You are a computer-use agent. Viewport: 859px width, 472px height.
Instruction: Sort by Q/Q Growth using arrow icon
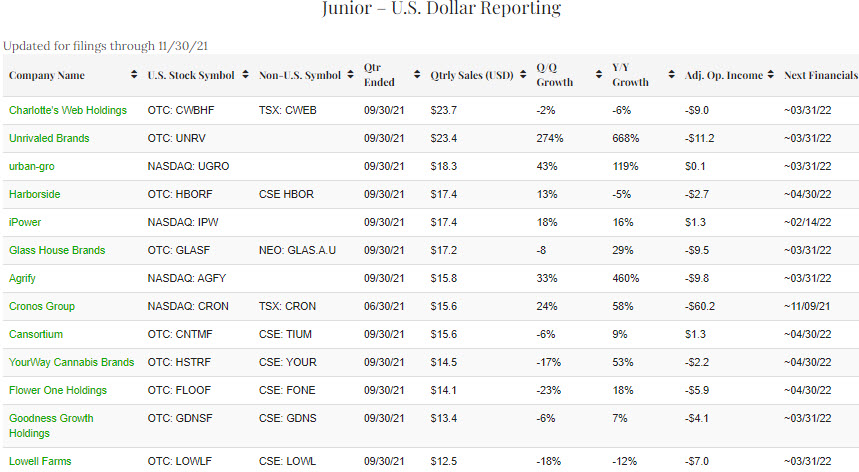coord(600,75)
